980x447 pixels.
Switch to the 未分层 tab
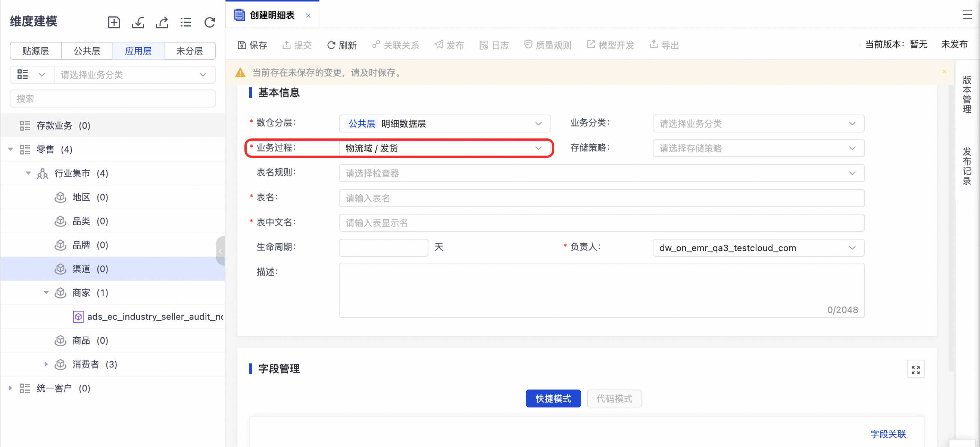point(190,51)
